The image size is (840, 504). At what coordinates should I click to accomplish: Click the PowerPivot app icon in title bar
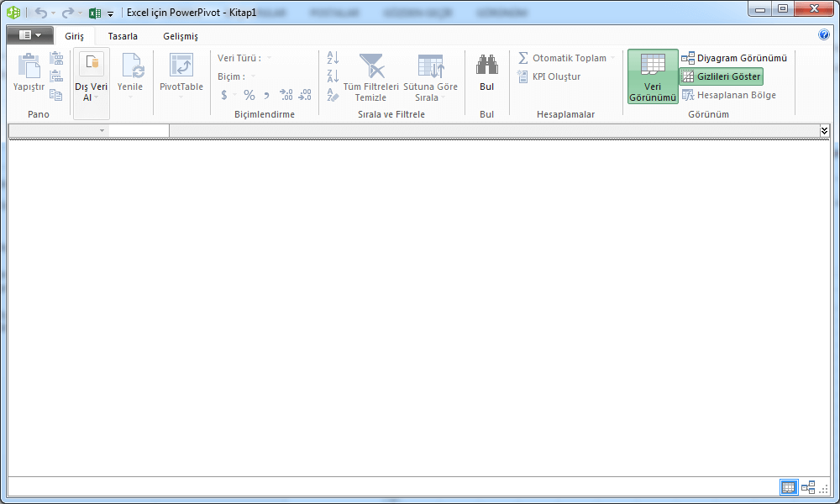coord(13,12)
